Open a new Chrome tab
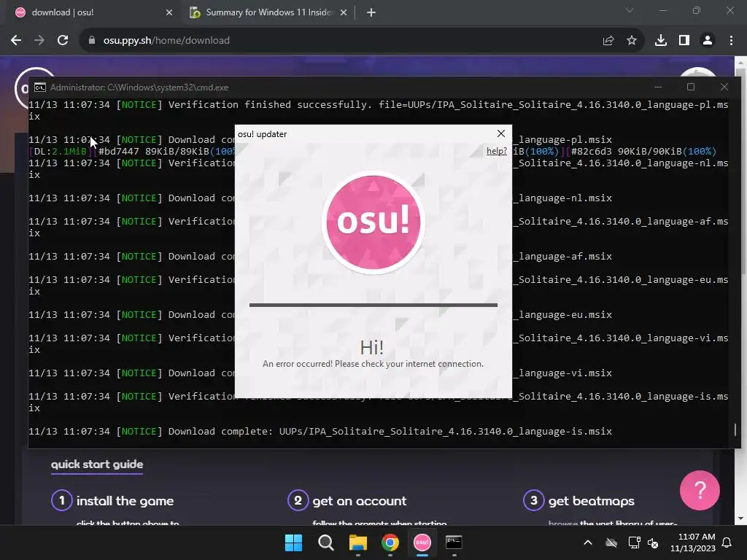This screenshot has height=560, width=747. [371, 12]
